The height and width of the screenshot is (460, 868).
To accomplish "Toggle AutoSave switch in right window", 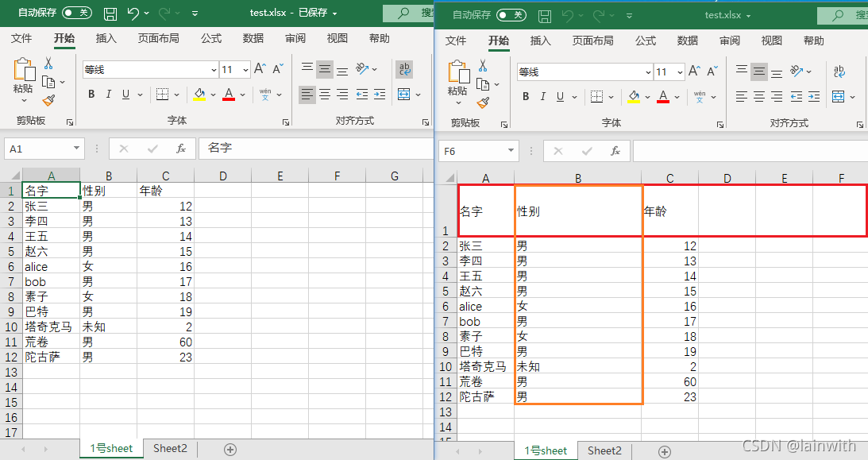I will coord(511,15).
